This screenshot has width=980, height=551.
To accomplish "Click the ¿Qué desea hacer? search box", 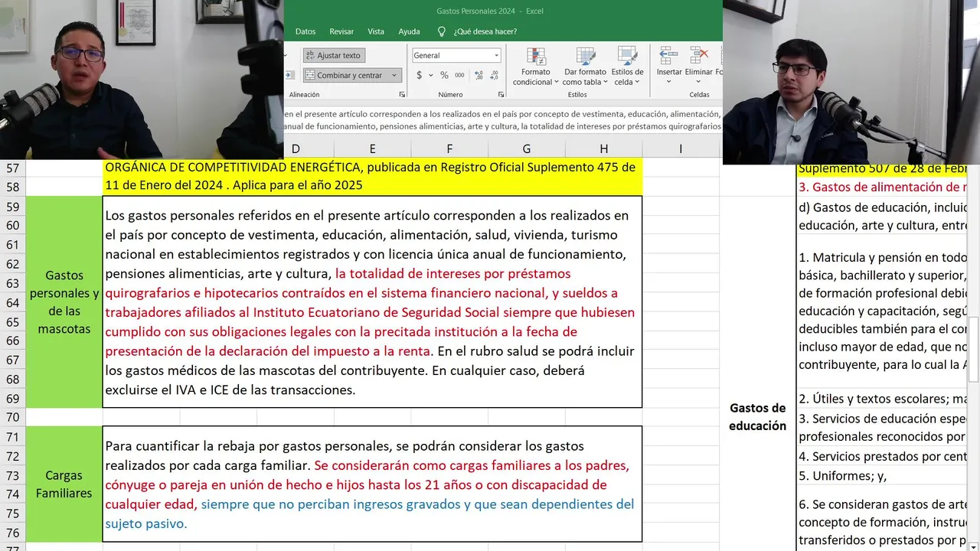I will pos(485,31).
